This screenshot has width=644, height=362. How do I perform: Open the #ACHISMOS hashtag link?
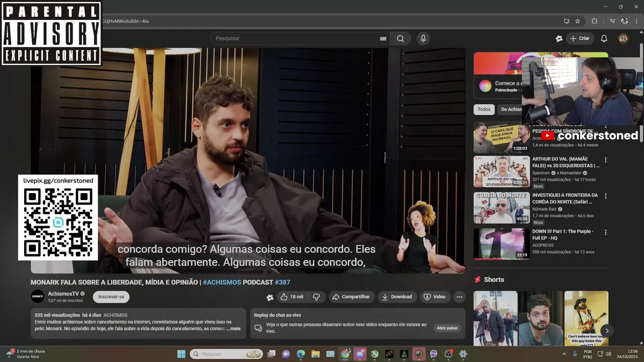tap(222, 283)
